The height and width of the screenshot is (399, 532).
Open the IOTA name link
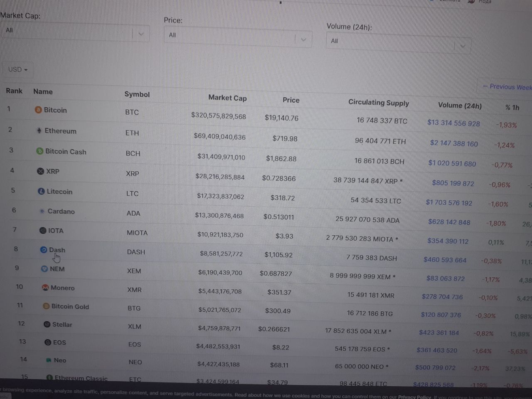(x=56, y=231)
